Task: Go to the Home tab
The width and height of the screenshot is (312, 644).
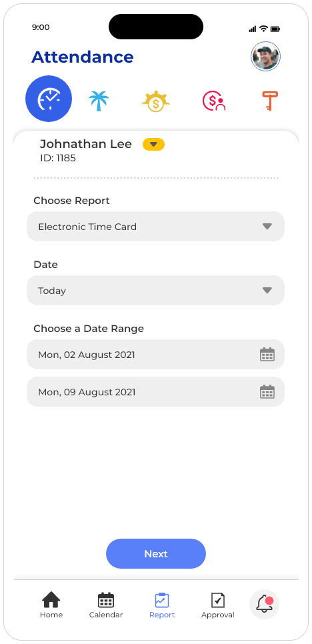Action: point(51,605)
